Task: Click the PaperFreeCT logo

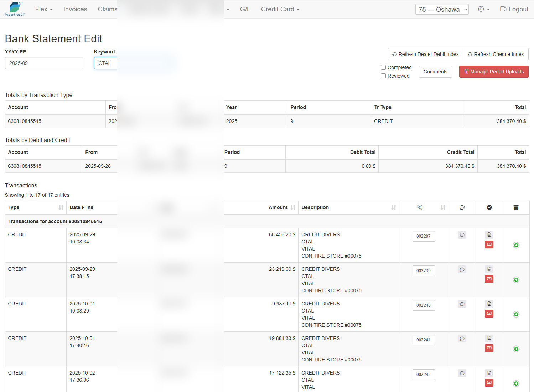Action: pyautogui.click(x=15, y=9)
